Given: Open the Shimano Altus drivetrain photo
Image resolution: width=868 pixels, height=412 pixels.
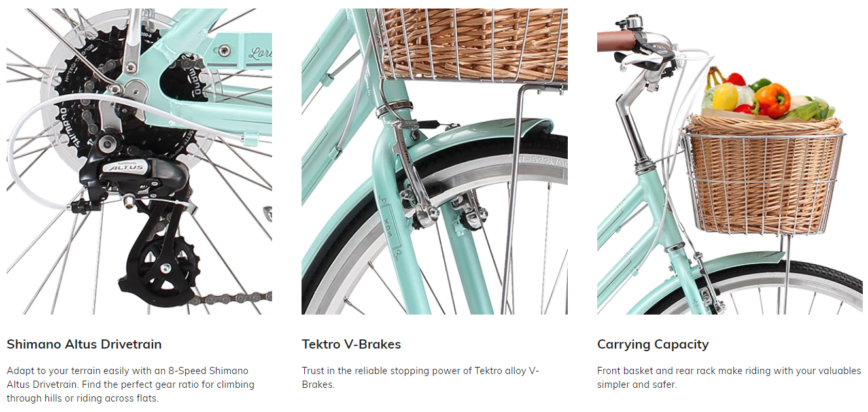Looking at the screenshot, I should [x=139, y=162].
